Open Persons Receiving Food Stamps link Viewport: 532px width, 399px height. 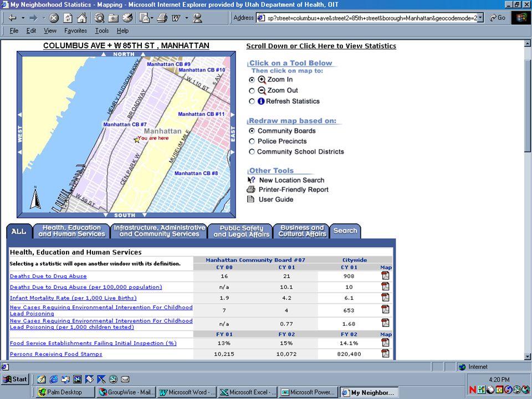56,354
